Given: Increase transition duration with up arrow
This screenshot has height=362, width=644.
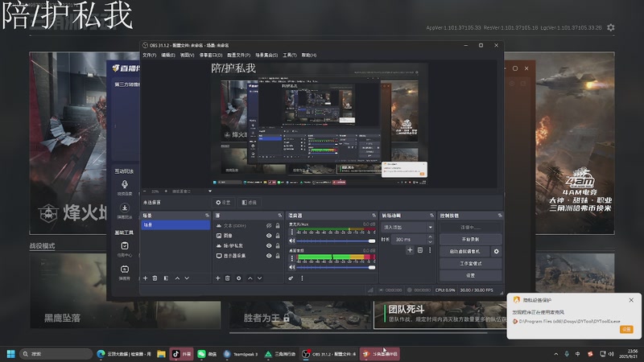Looking at the screenshot, I should click(x=430, y=237).
